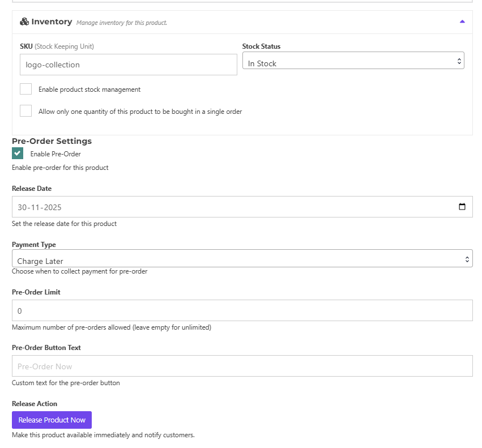Click the Stock Status chevron arrows
This screenshot has height=448, width=482.
[x=459, y=61]
